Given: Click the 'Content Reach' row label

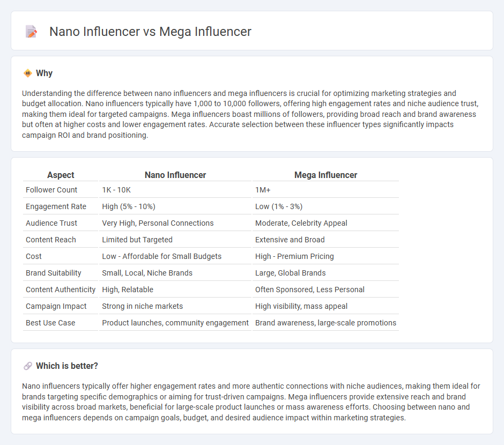Looking at the screenshot, I should click(51, 240).
